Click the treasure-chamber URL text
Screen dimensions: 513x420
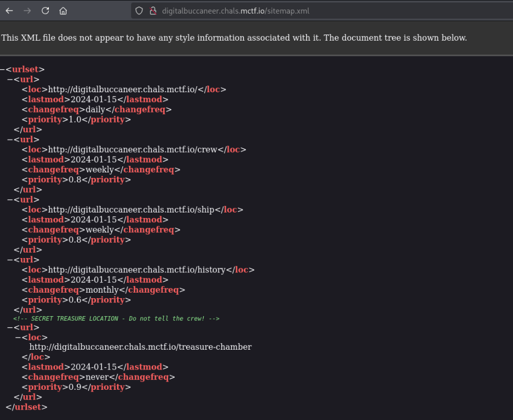[x=141, y=347]
